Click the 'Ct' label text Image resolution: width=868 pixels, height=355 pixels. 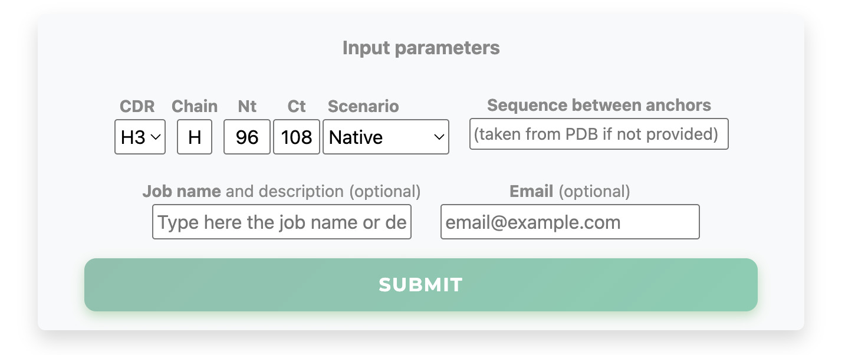(297, 107)
